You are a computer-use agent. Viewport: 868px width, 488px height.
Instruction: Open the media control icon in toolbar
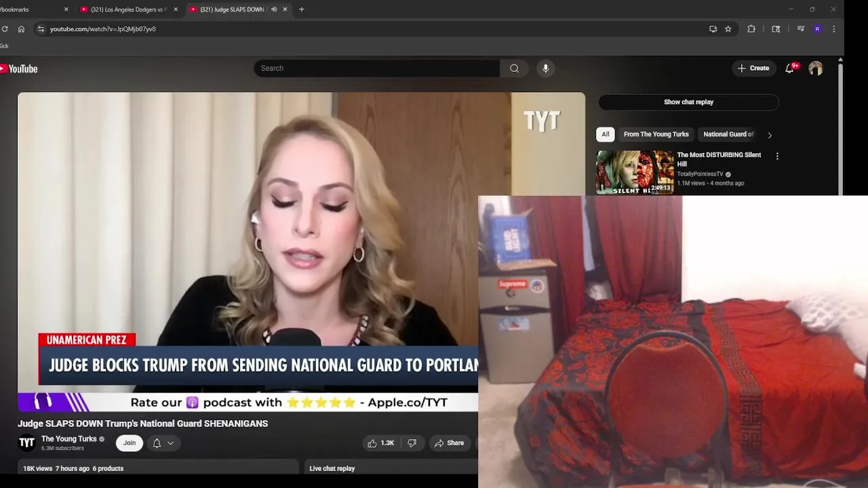801,29
